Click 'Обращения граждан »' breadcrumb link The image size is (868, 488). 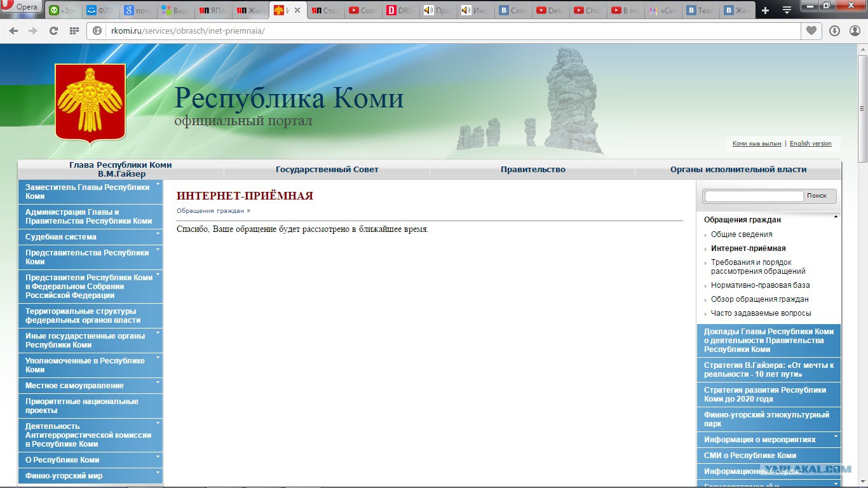(214, 210)
